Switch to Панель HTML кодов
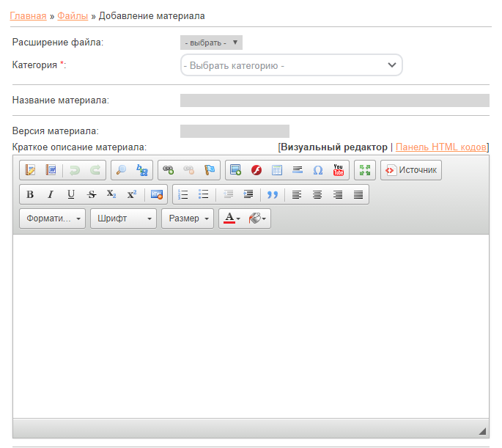502x448 pixels. (x=440, y=147)
